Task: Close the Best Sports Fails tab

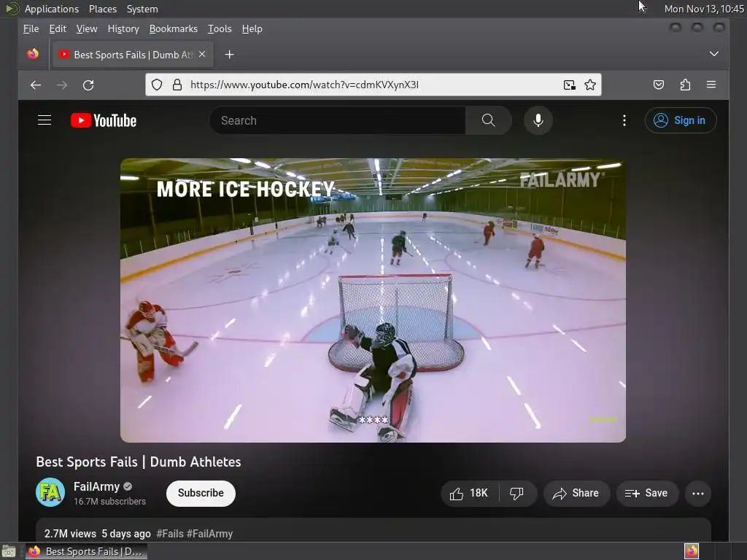Action: click(202, 54)
